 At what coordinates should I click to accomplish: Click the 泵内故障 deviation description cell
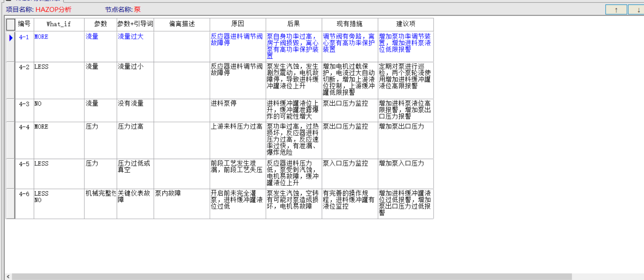pyautogui.click(x=182, y=204)
